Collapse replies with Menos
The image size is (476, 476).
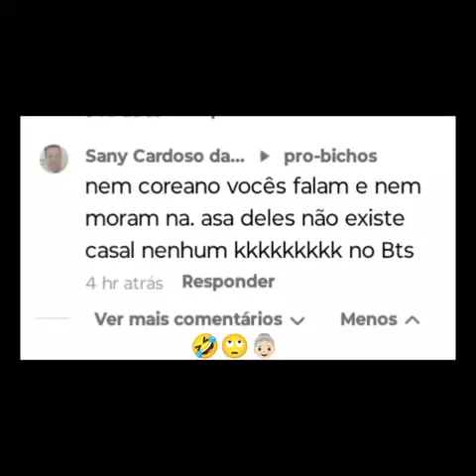tap(369, 319)
